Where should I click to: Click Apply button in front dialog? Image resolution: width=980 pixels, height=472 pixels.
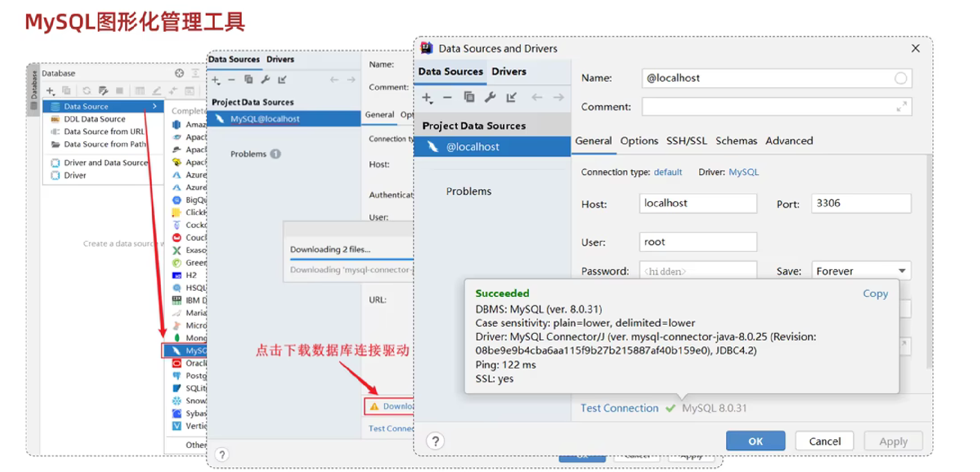[893, 441]
